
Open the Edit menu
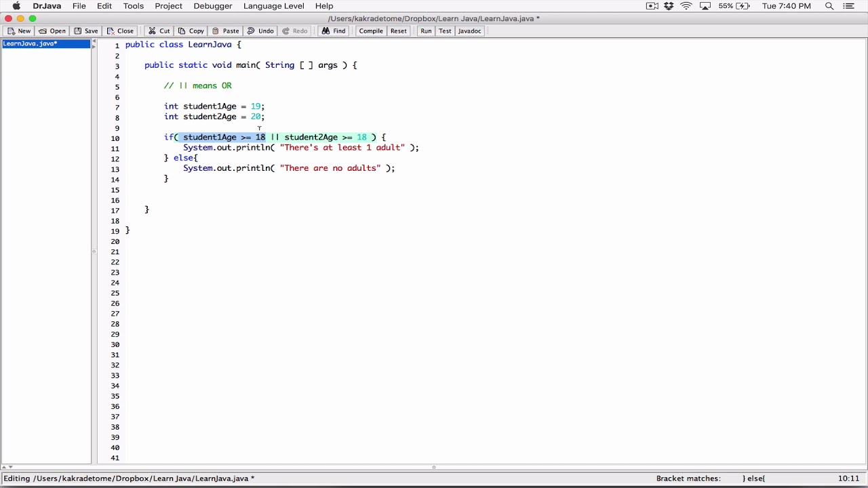pyautogui.click(x=104, y=6)
